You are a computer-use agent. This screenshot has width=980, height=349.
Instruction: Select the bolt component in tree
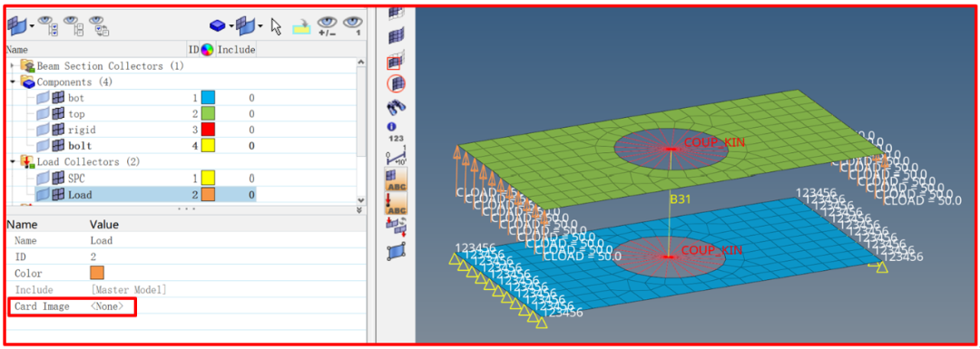[x=80, y=146]
